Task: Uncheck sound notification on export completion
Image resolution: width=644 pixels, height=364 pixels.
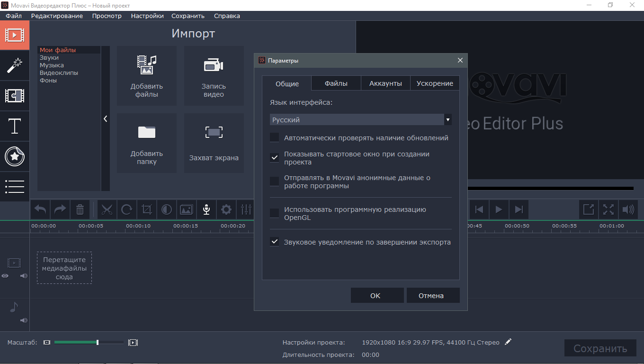Action: pyautogui.click(x=275, y=242)
